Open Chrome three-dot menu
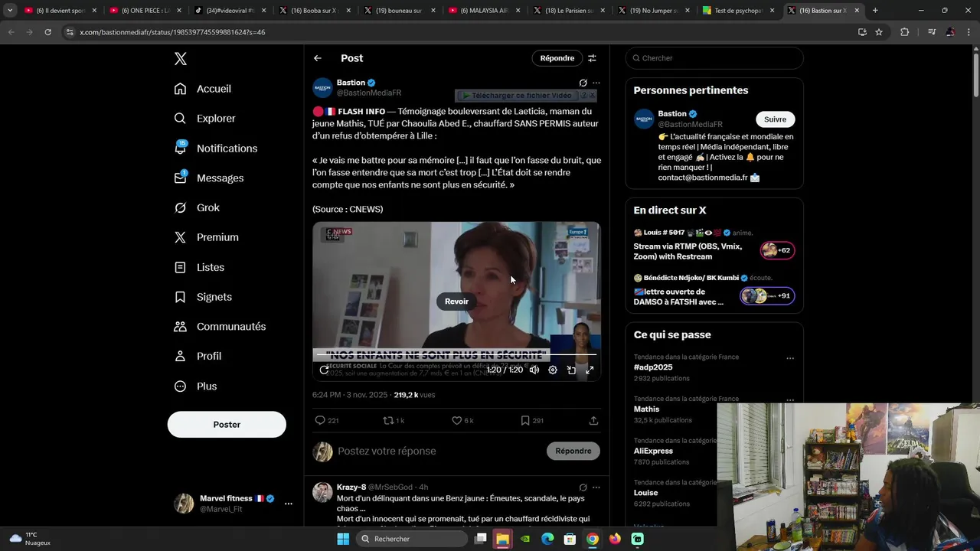This screenshot has width=980, height=551. point(969,32)
